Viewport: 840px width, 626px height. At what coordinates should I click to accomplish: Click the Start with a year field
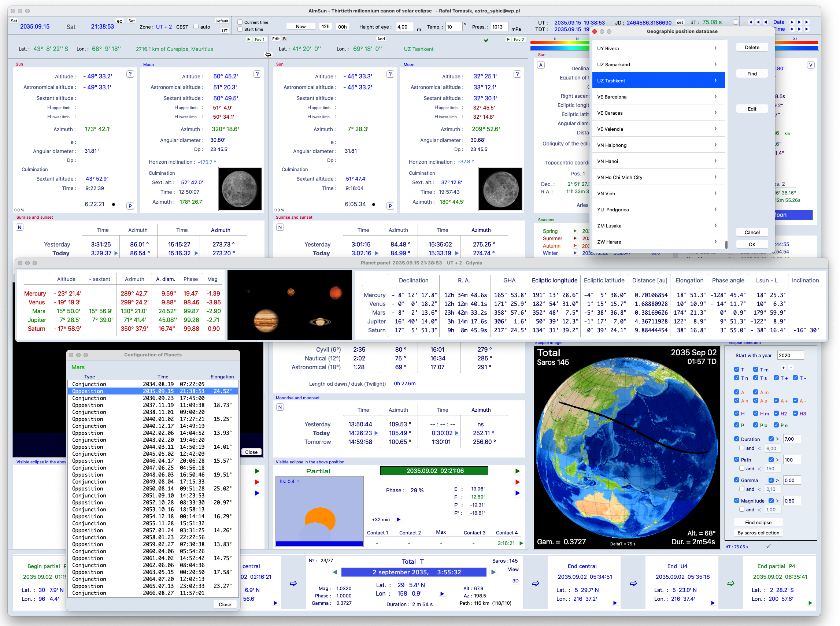point(790,355)
